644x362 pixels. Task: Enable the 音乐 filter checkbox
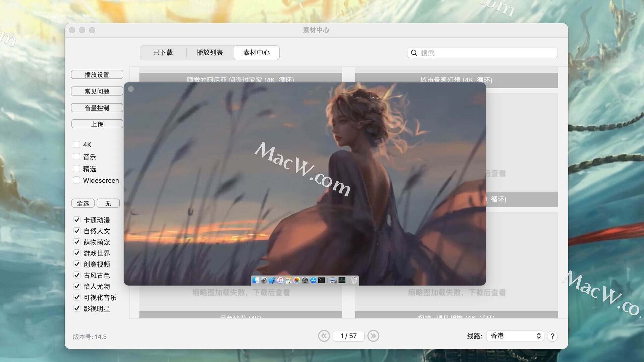[76, 157]
